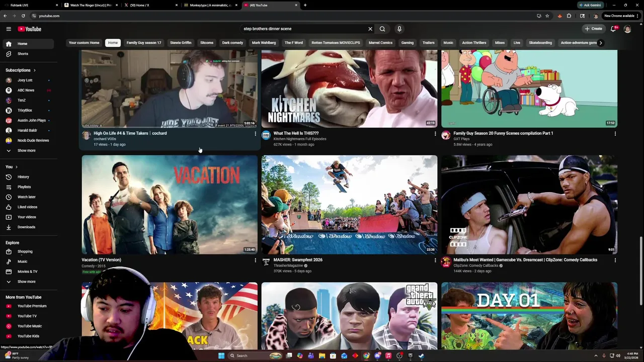Image resolution: width=644 pixels, height=362 pixels.
Task: Open options for MASHER: Swampfest 2026
Action: 435,260
